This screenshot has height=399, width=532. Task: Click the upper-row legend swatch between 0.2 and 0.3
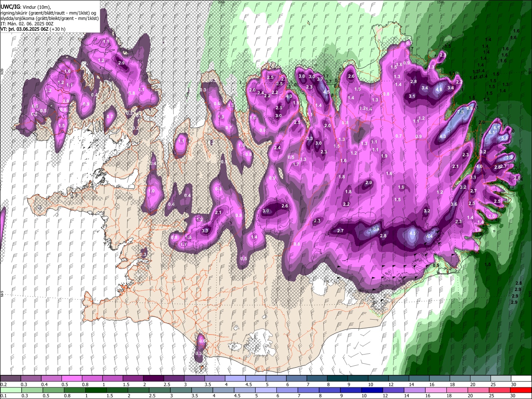point(10,379)
